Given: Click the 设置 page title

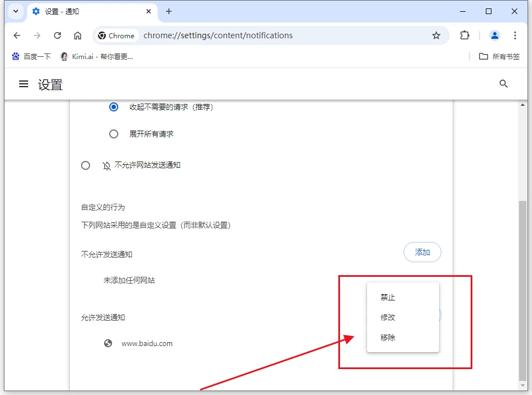Looking at the screenshot, I should (50, 84).
